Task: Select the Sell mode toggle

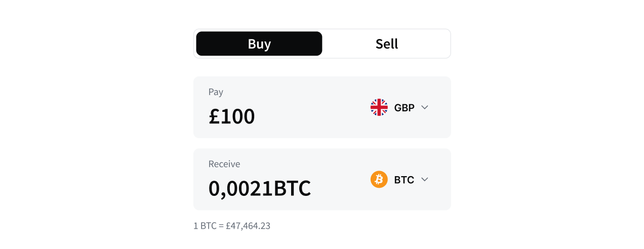Action: (x=387, y=44)
